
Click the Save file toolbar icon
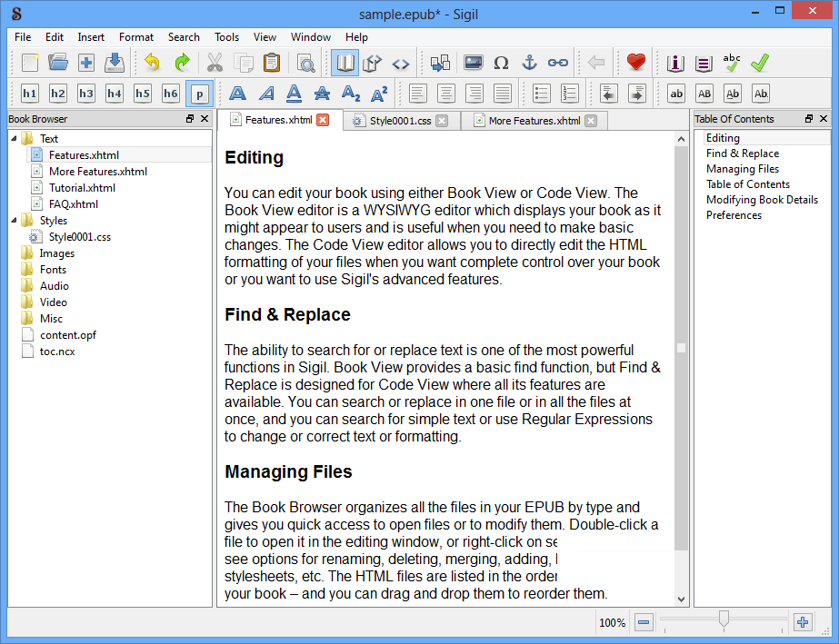[115, 63]
